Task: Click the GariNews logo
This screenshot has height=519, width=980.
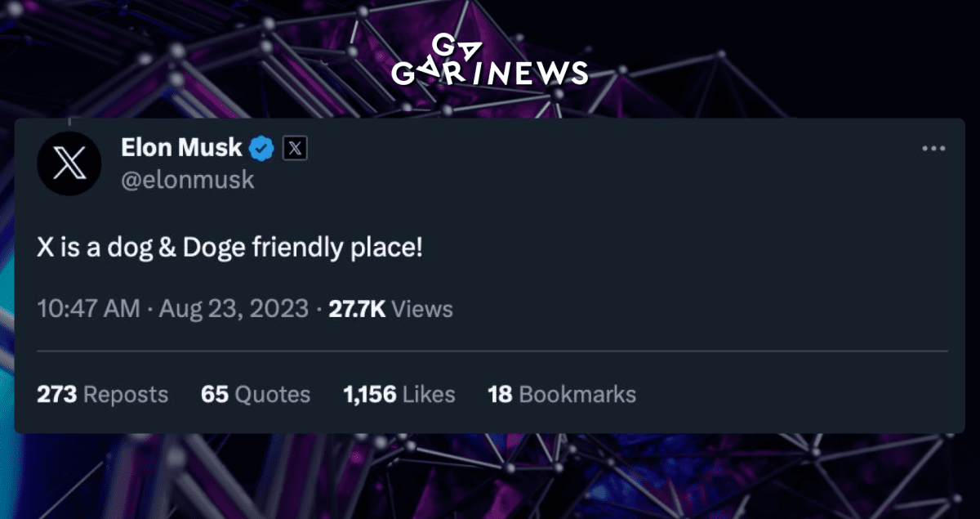Action: tap(490, 60)
